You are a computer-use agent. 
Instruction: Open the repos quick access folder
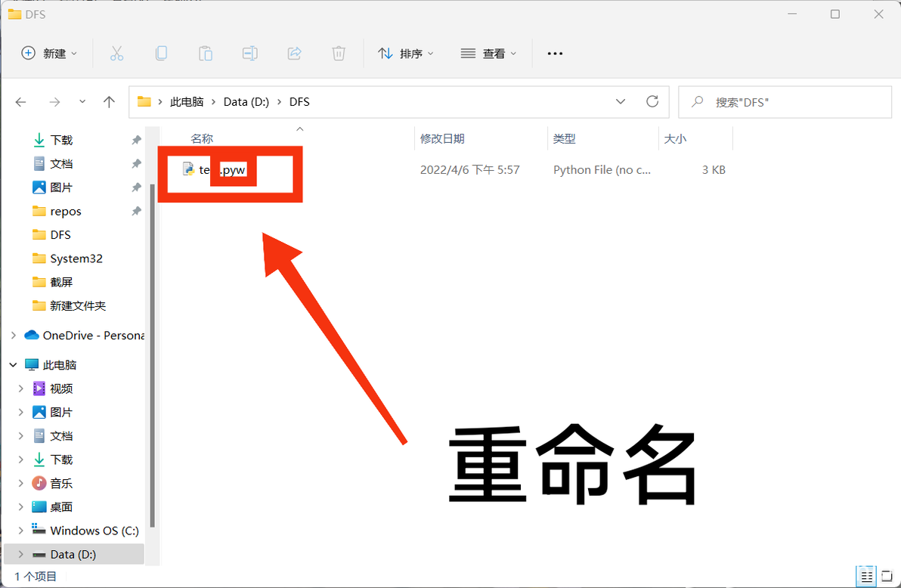66,211
